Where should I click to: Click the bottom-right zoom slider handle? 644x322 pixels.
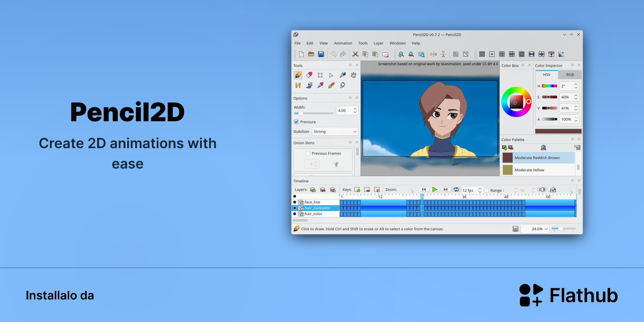tap(561, 229)
